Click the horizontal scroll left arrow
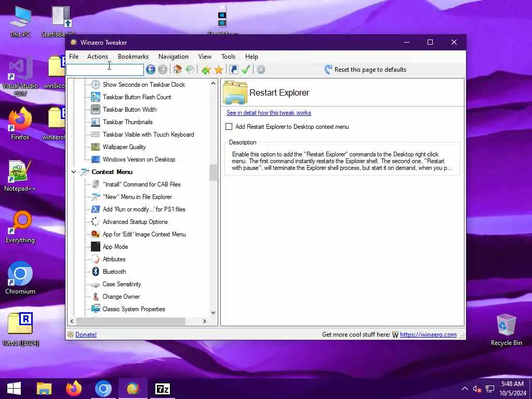Screen dimensions: 532x399 (72, 321)
